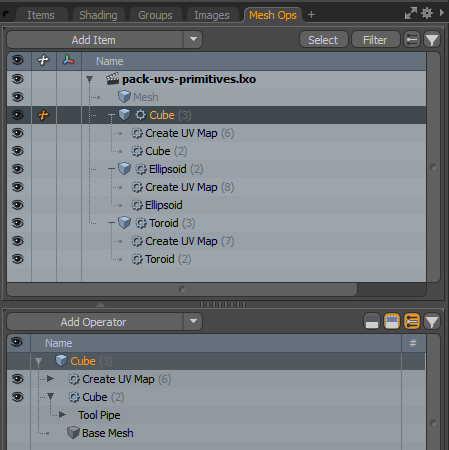Click the add new tab plus icon
The height and width of the screenshot is (450, 449).
311,15
